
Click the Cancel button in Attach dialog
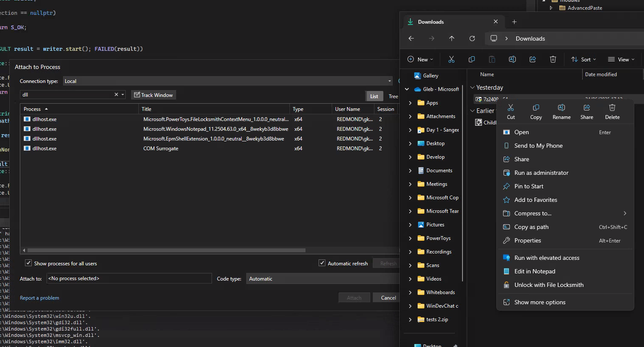(388, 298)
